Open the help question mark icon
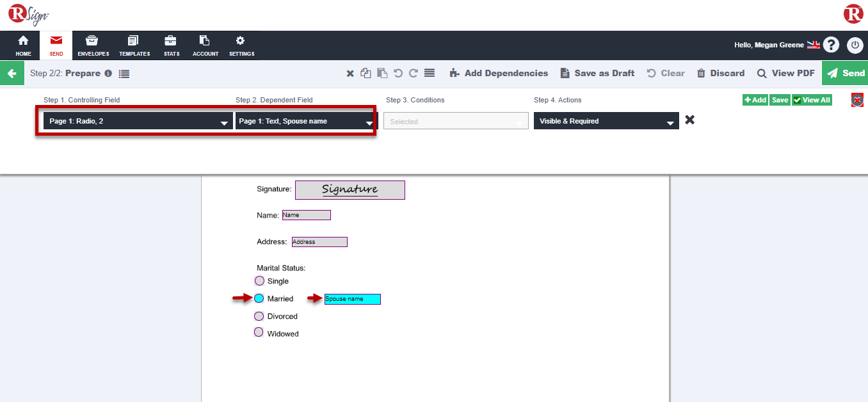The width and height of the screenshot is (868, 402). tap(831, 45)
